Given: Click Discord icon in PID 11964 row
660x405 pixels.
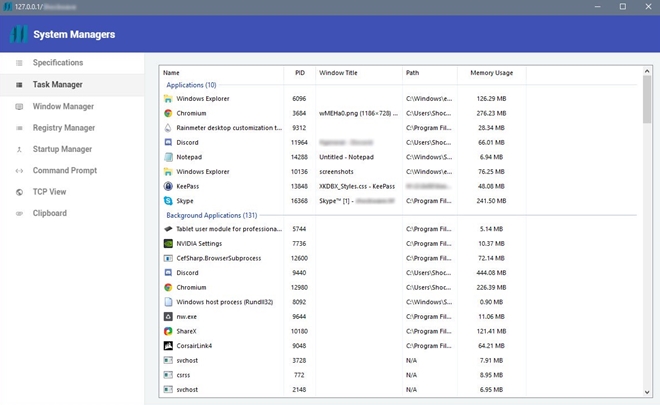Looking at the screenshot, I should tap(168, 142).
